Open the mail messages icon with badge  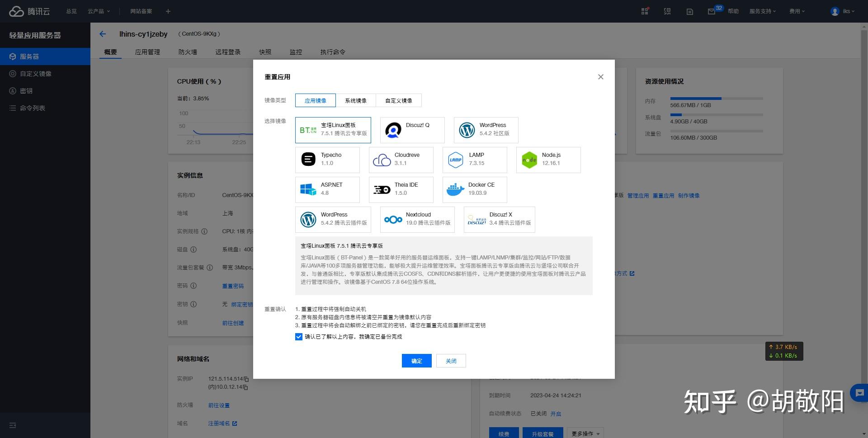point(712,11)
